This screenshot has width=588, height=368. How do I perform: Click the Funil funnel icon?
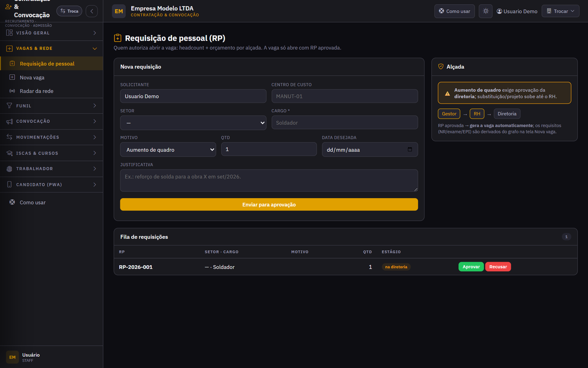click(x=9, y=106)
